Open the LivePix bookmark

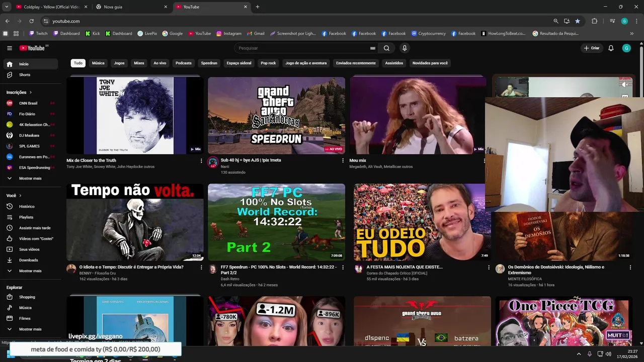147,34
